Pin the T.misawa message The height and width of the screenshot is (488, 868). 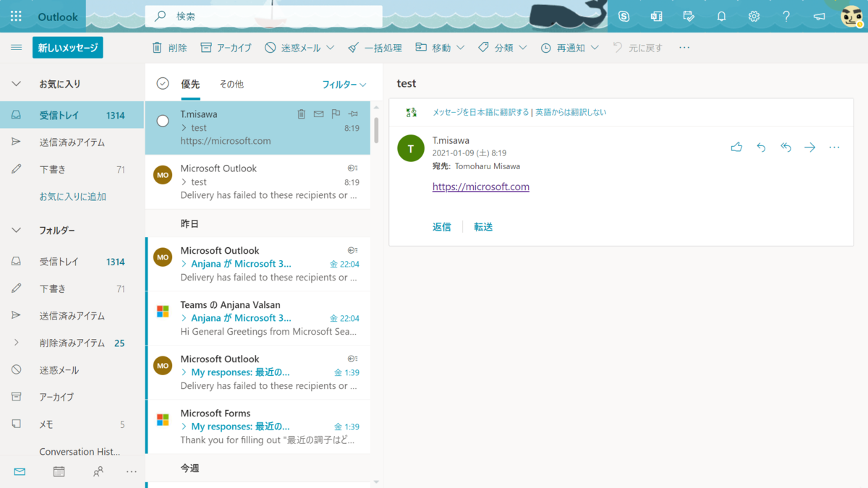353,114
